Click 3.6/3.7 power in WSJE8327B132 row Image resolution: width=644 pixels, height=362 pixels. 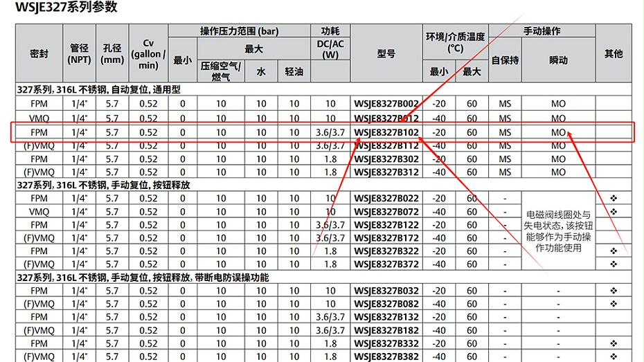coord(330,317)
